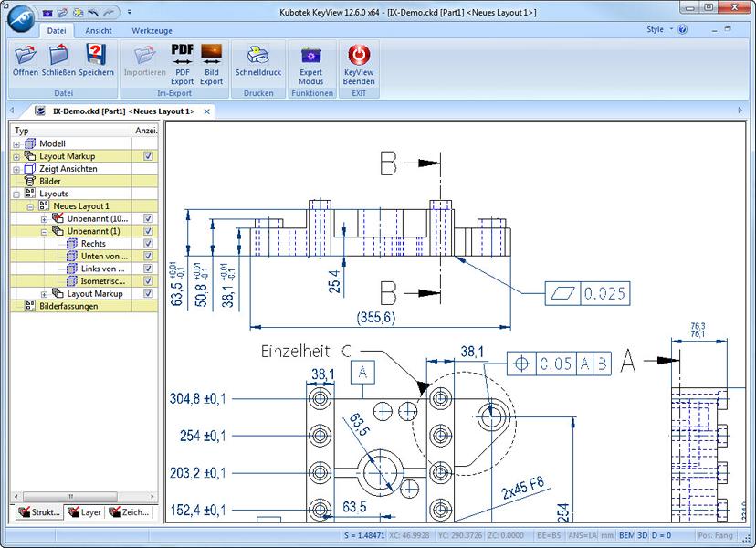
Task: Click the Modell cube icon in tree
Action: point(30,143)
